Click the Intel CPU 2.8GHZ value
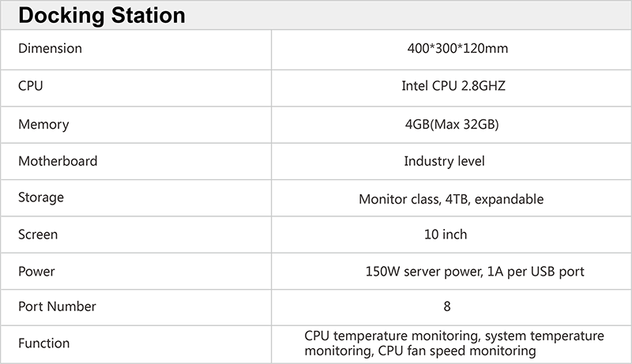Screen dimensions: 632x364 [453, 86]
